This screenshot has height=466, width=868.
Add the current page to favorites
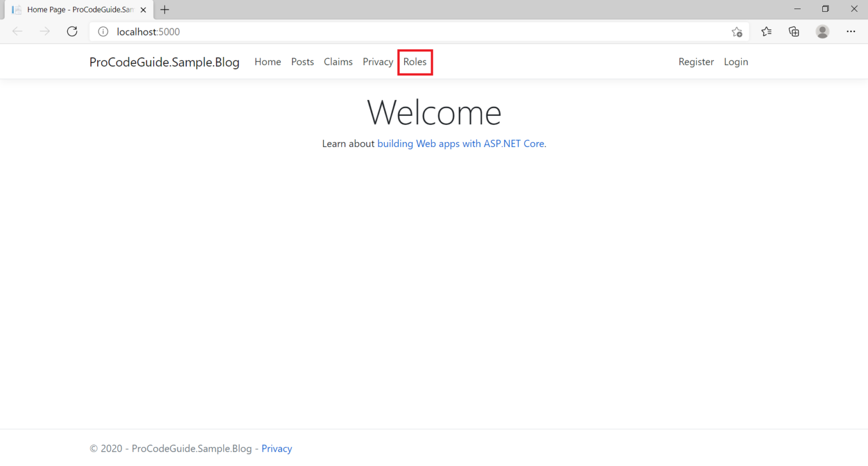(737, 32)
